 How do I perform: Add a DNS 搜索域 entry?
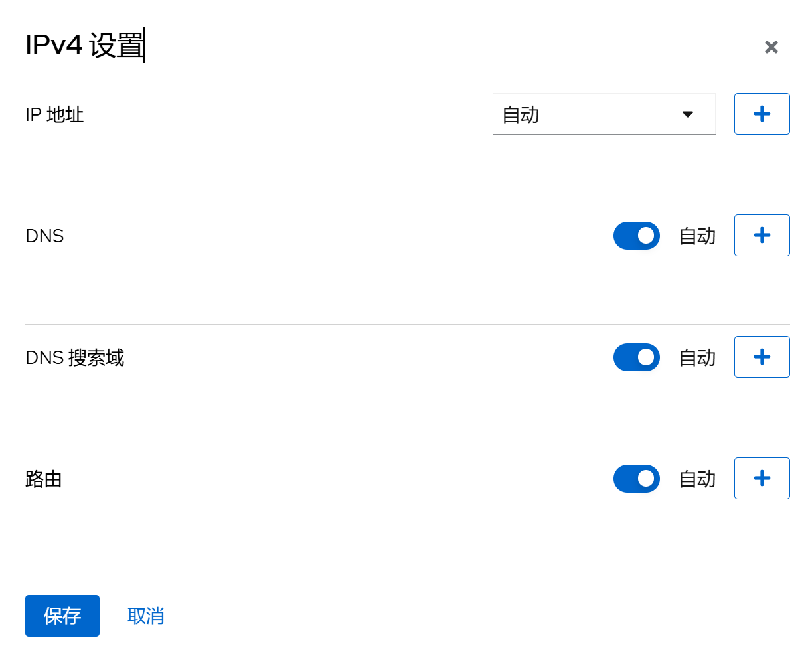(x=762, y=357)
